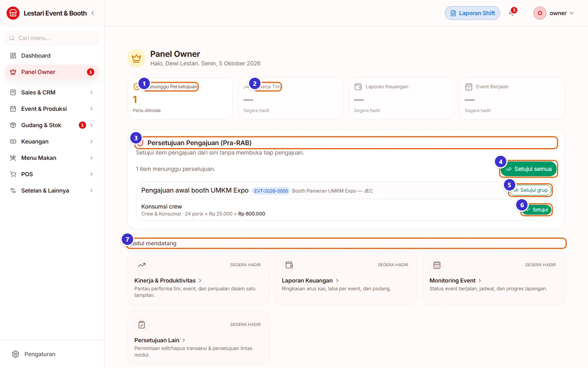Approve all with Setujui semua

[528, 169]
